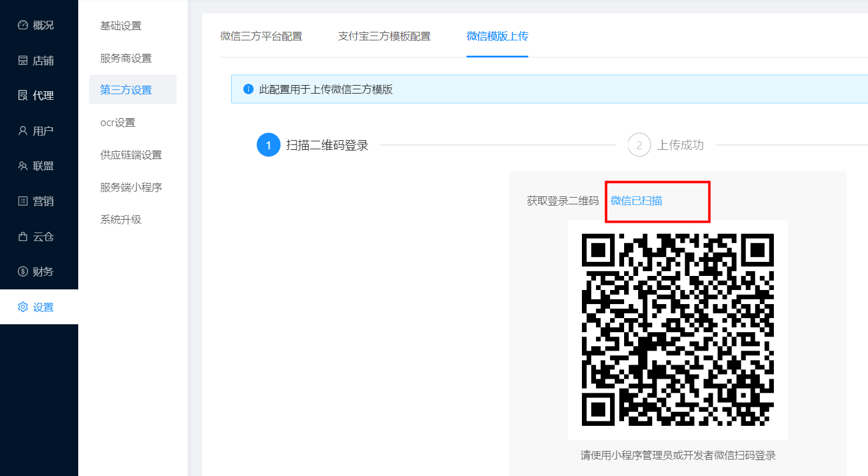Select 财务 in the sidebar

pyautogui.click(x=39, y=272)
